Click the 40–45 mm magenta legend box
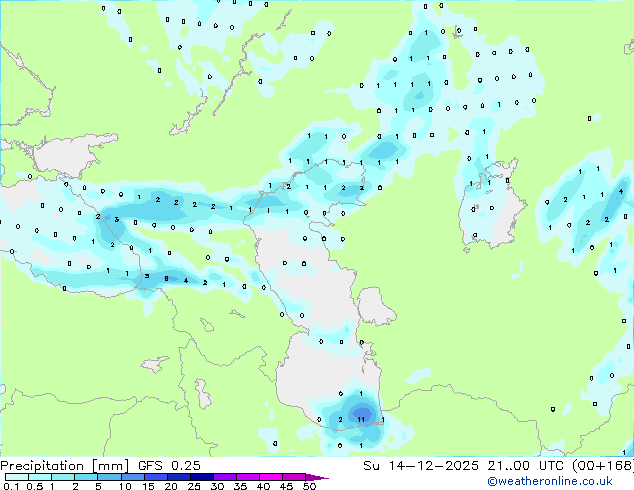This screenshot has height=490, width=634. click(x=271, y=477)
